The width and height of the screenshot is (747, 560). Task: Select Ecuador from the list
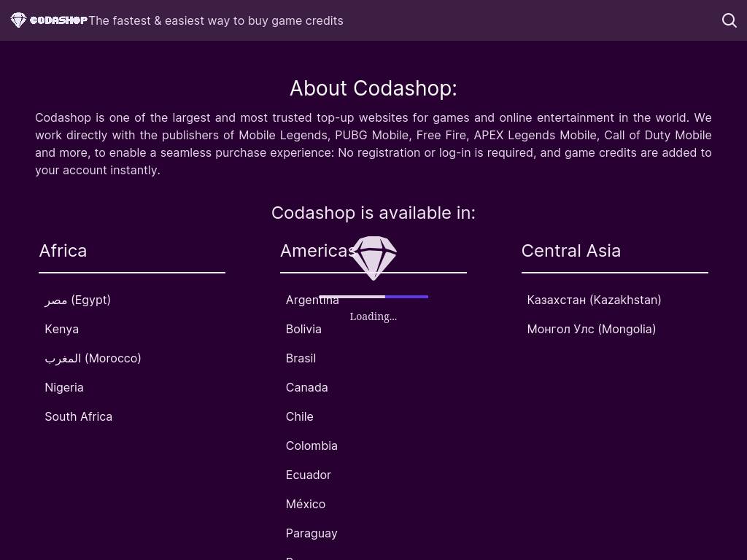point(309,475)
